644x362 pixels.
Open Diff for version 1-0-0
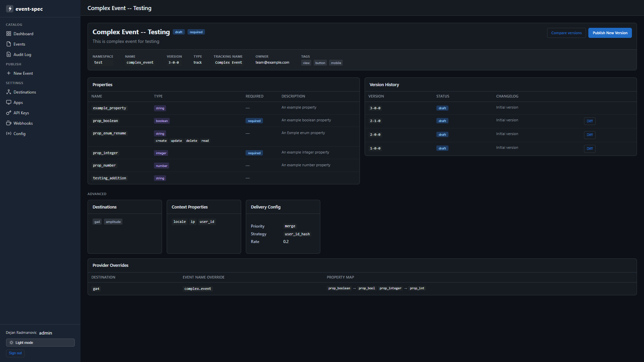(x=590, y=148)
